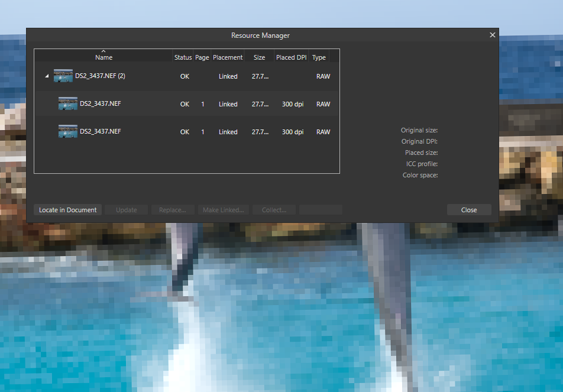Sort resources by the Status column header
The image size is (563, 392).
tap(183, 57)
